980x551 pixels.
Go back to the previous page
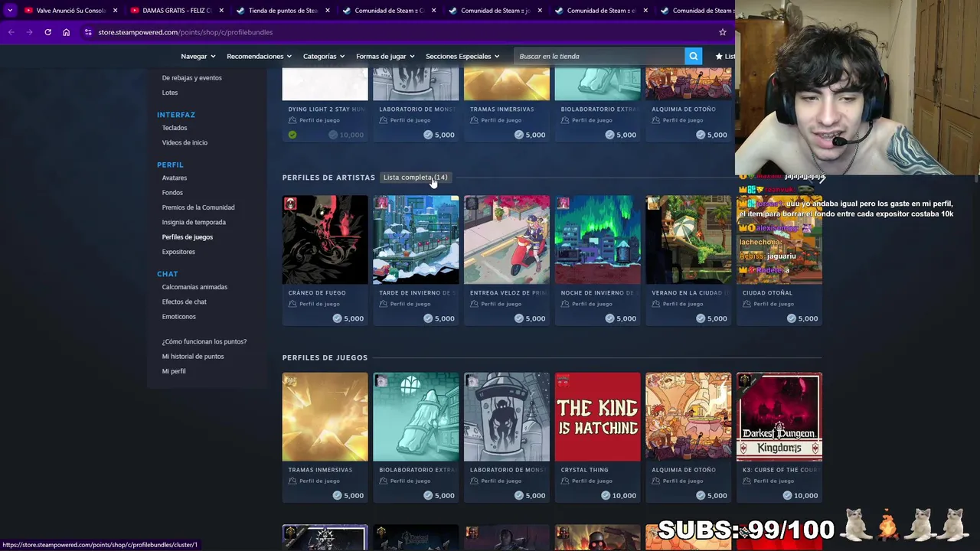coord(11,32)
